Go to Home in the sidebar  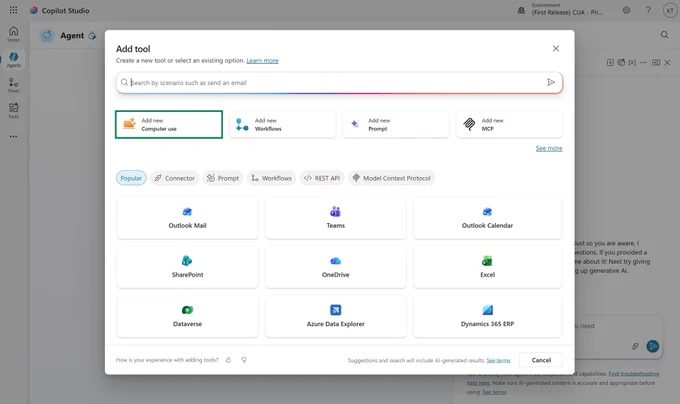click(x=13, y=34)
